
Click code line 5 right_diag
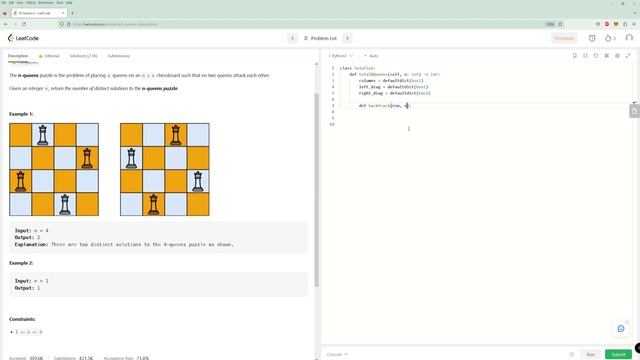(x=395, y=93)
